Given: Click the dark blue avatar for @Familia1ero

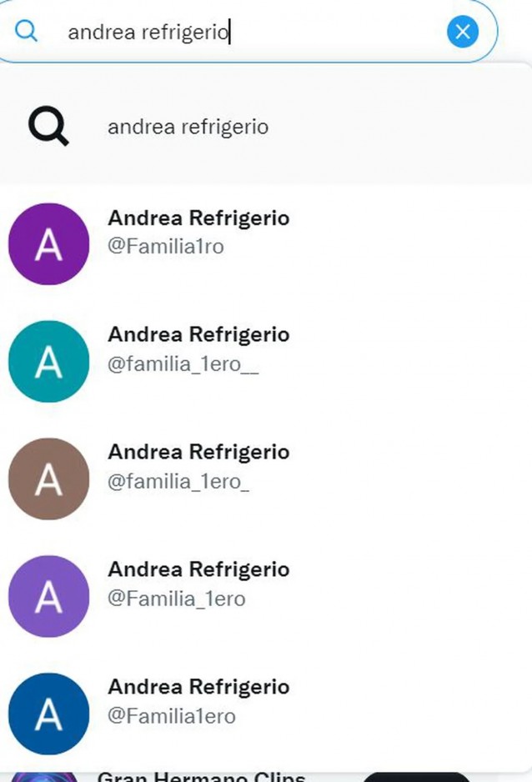Looking at the screenshot, I should (48, 714).
